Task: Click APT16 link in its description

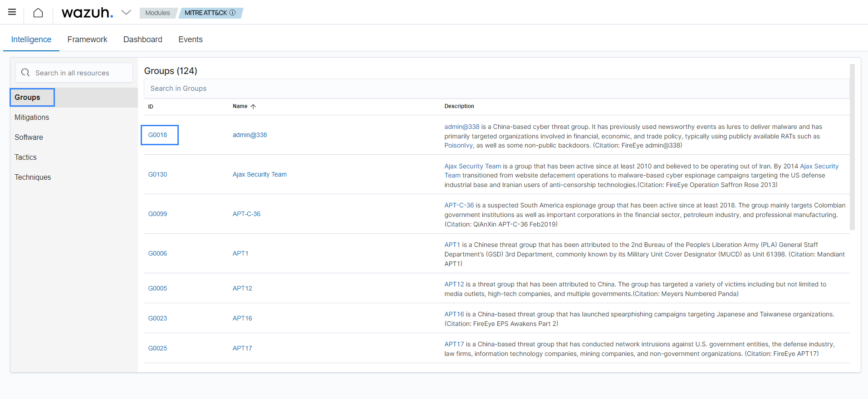Action: pyautogui.click(x=454, y=314)
